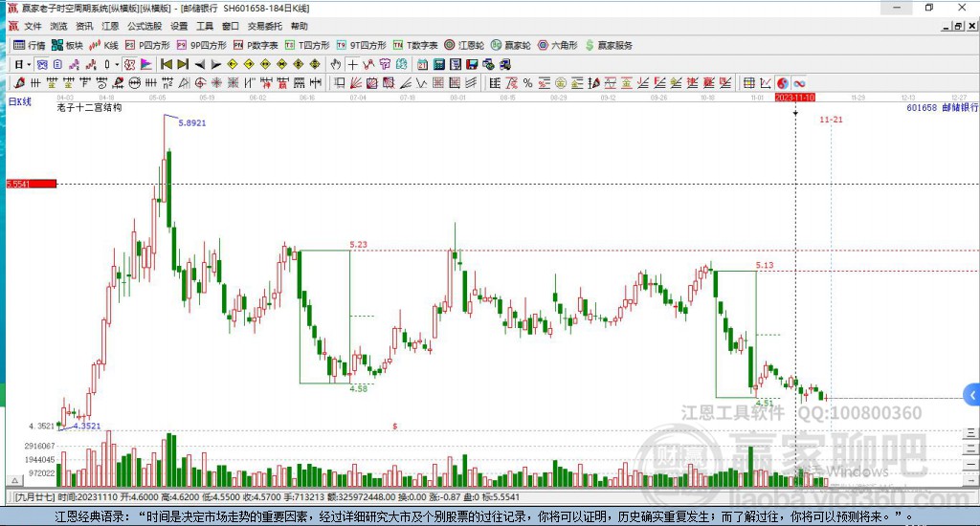Select the crosshair cursor tool

[x=352, y=64]
